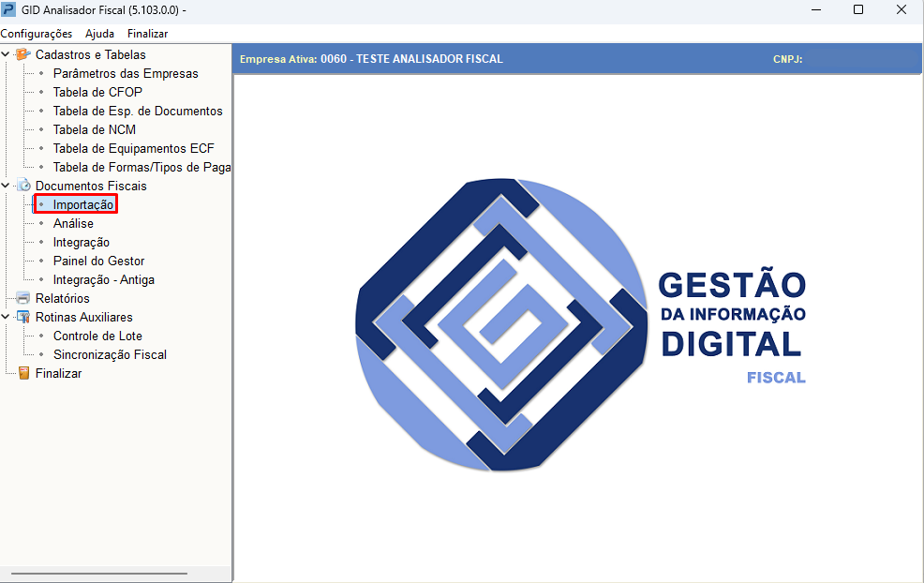
Task: Select Integração under Documentos Fiscais
Action: [82, 242]
